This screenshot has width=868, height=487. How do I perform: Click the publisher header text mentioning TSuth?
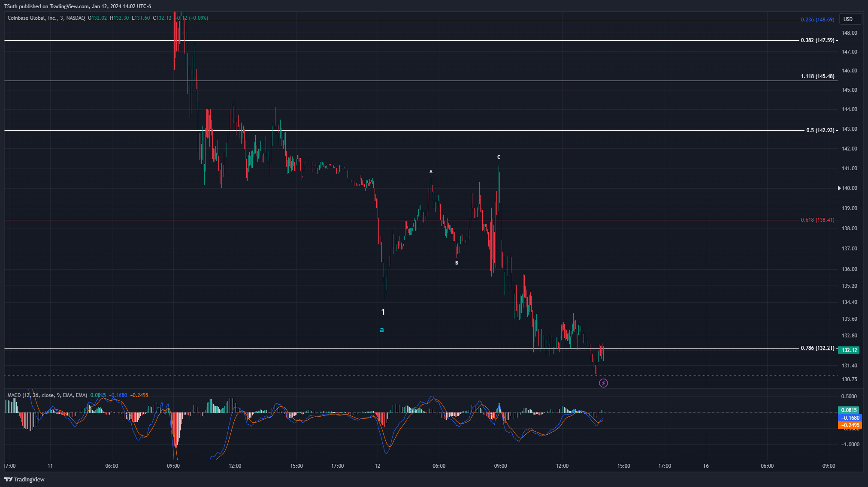coord(78,6)
